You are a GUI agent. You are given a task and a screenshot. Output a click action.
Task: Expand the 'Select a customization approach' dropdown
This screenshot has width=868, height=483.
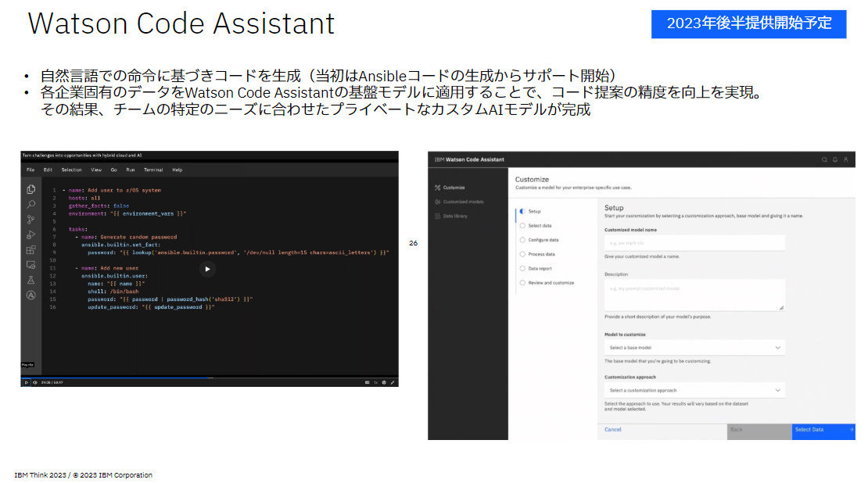click(x=694, y=390)
